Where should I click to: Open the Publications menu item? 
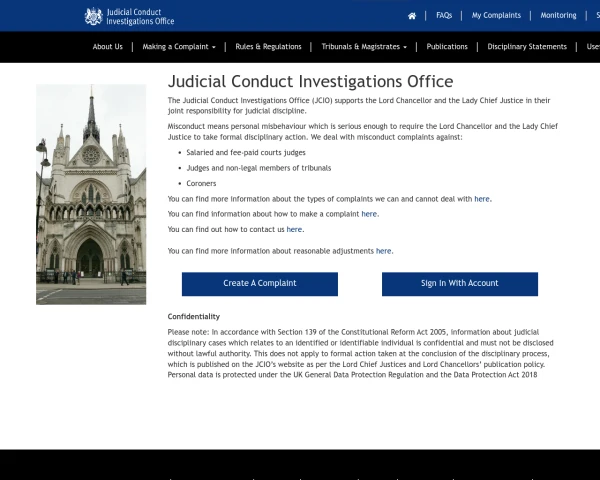[447, 47]
